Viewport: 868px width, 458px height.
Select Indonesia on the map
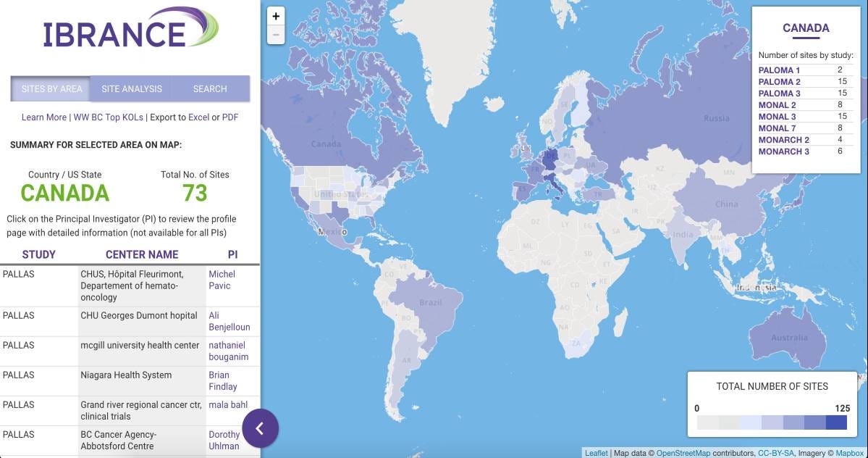[757, 288]
